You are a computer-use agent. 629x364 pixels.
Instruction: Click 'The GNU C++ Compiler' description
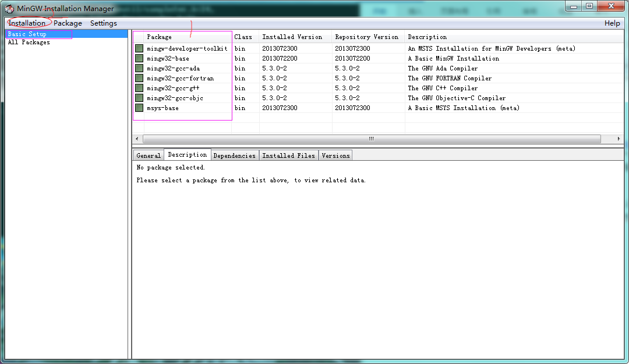point(443,89)
